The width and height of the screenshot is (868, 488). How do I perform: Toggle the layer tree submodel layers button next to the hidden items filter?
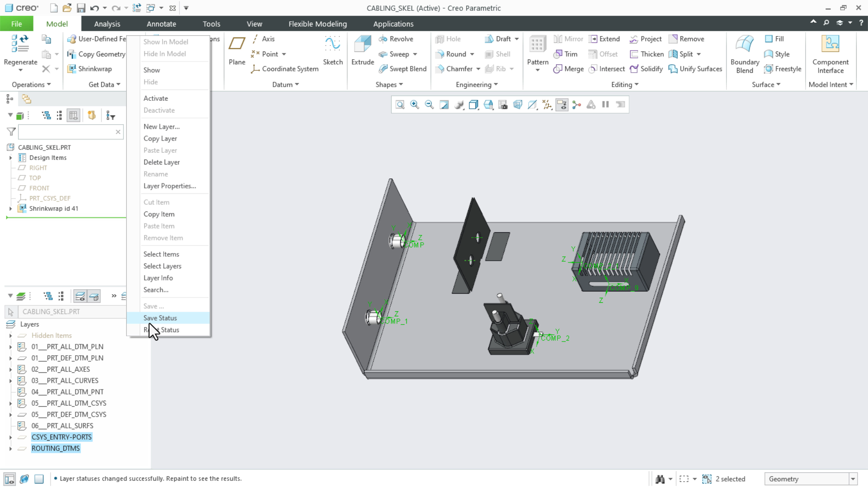[94, 296]
